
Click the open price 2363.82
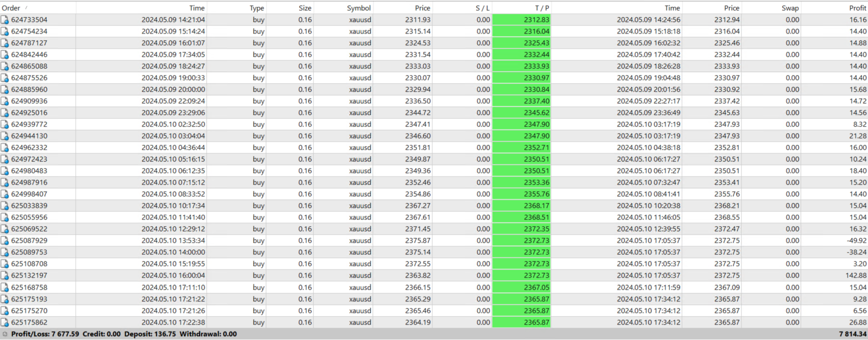click(x=417, y=276)
